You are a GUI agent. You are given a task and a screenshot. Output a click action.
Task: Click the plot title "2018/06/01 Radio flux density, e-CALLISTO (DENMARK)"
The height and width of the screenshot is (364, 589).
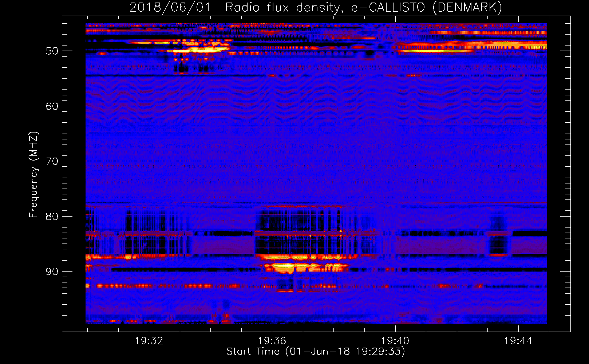pyautogui.click(x=316, y=7)
